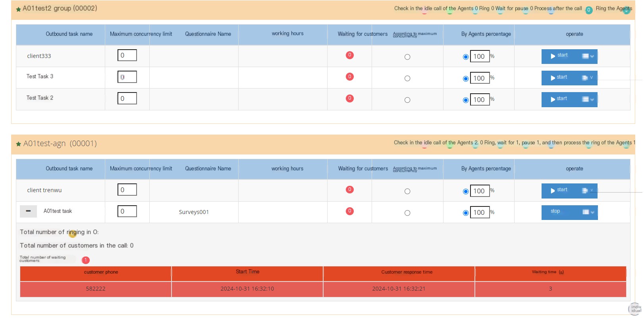Start the Test Task 3 outbound task
This screenshot has height=320, width=644.
click(559, 78)
